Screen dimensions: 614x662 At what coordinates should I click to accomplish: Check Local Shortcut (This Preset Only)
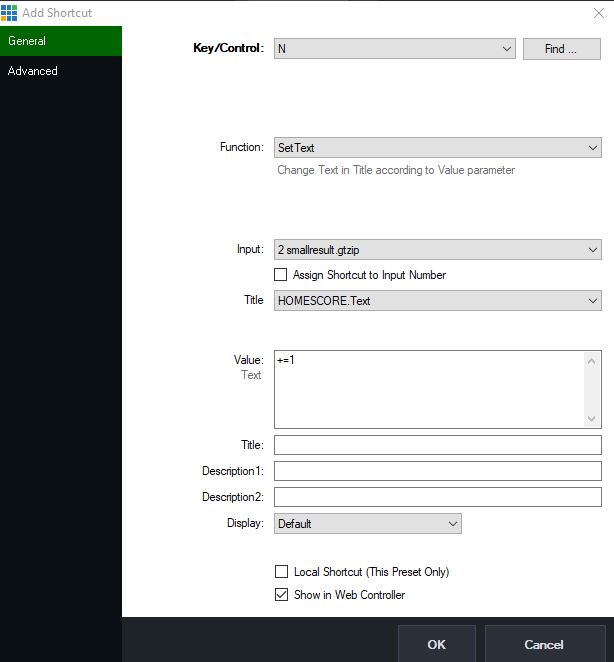tap(281, 572)
